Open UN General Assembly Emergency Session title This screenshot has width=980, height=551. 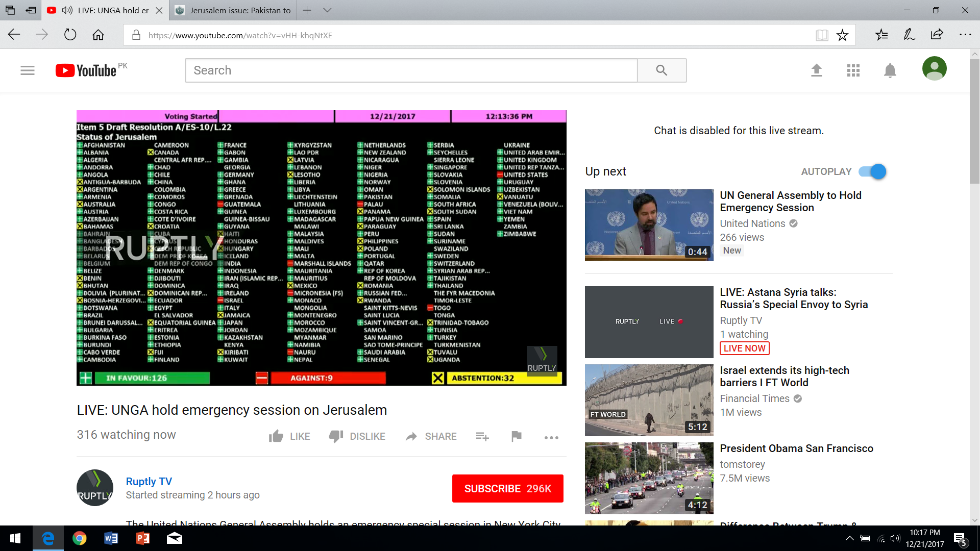(x=791, y=202)
